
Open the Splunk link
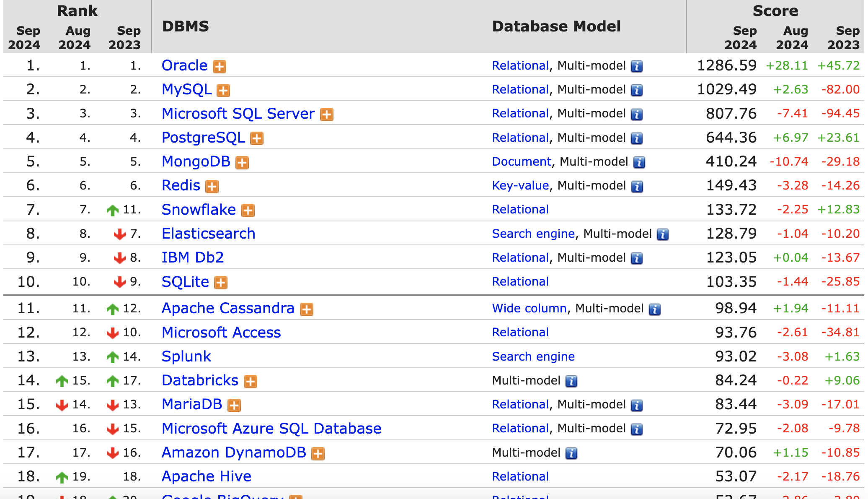186,356
